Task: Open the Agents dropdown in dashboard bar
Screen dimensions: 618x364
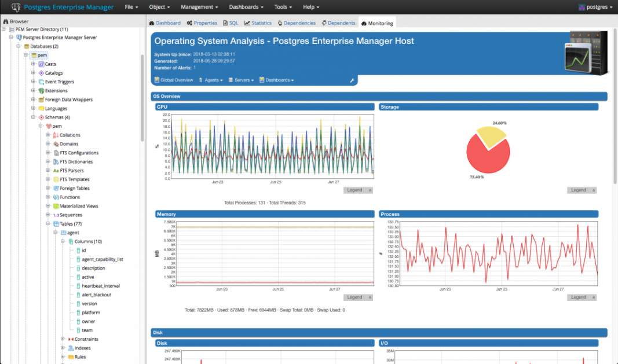Action: 211,80
